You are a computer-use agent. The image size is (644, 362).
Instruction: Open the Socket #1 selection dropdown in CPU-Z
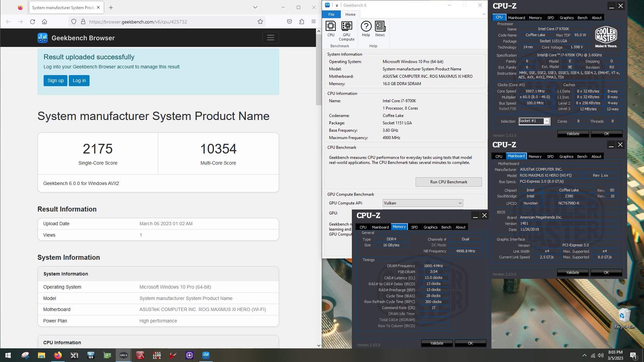534,121
